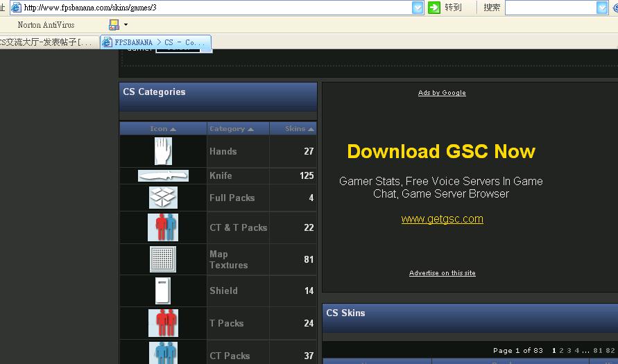
Task: Choose the Shield category icon
Action: tap(163, 291)
